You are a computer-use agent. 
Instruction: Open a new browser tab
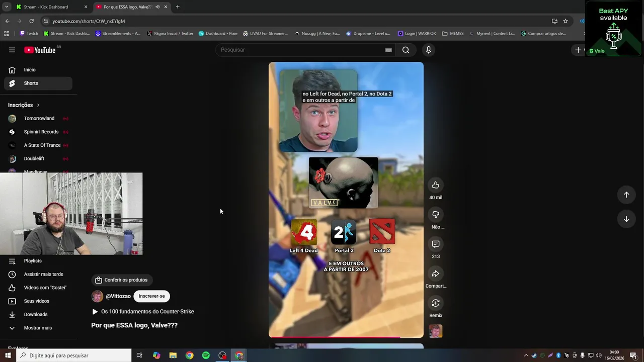pyautogui.click(x=178, y=7)
